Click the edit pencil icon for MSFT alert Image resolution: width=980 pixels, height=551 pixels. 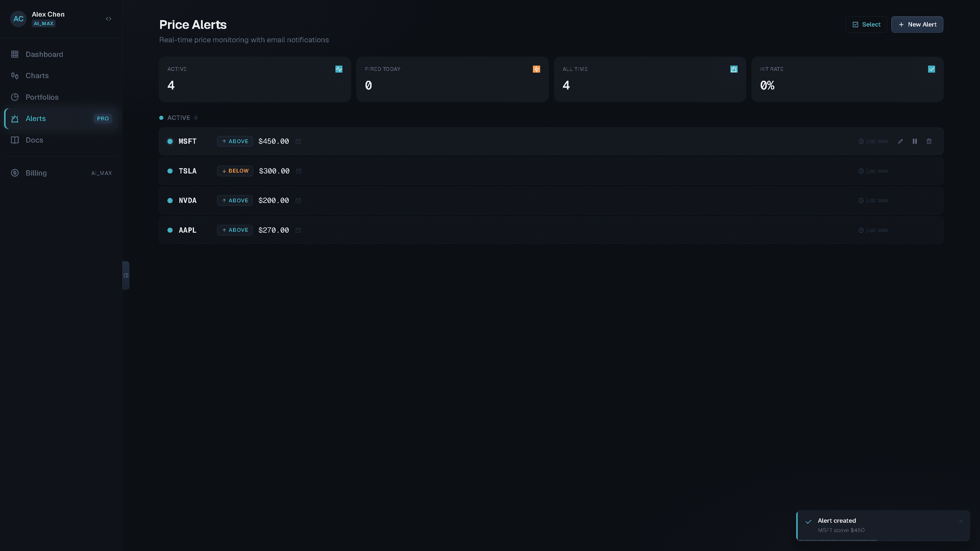pyautogui.click(x=900, y=141)
